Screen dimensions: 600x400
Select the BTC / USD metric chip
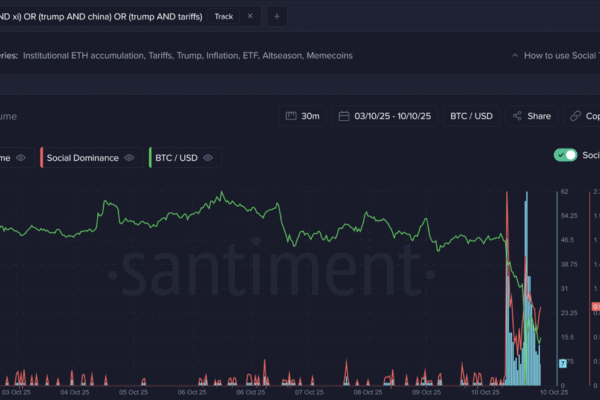point(175,158)
